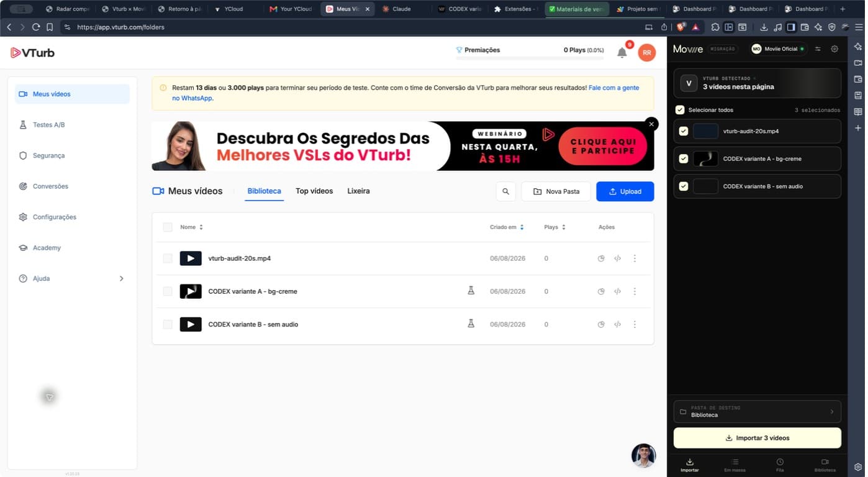Sort table by Plays column
Image resolution: width=868 pixels, height=477 pixels.
554,227
